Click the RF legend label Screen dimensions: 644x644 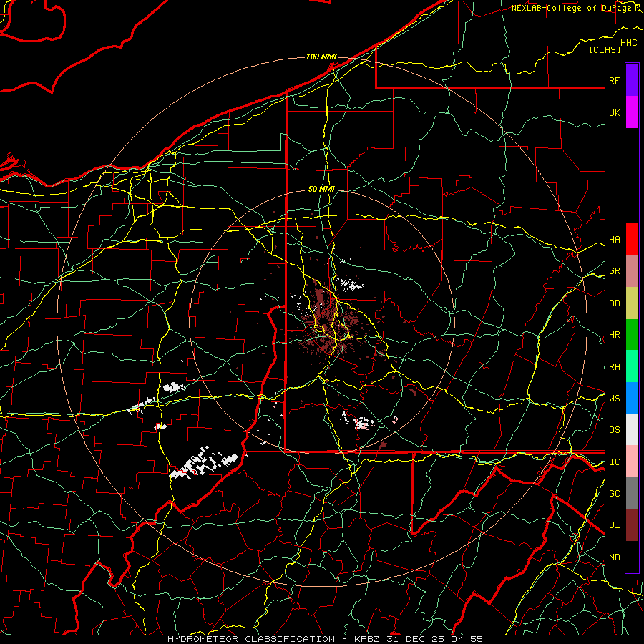pos(614,80)
